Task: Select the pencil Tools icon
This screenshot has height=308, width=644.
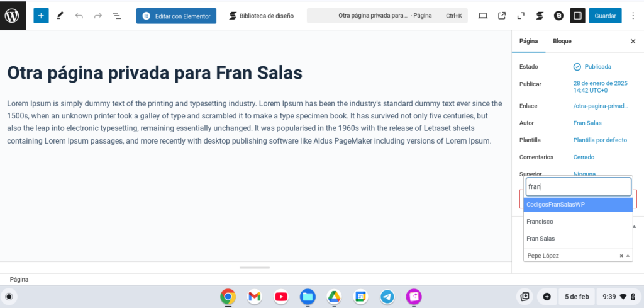Action: (x=60, y=16)
